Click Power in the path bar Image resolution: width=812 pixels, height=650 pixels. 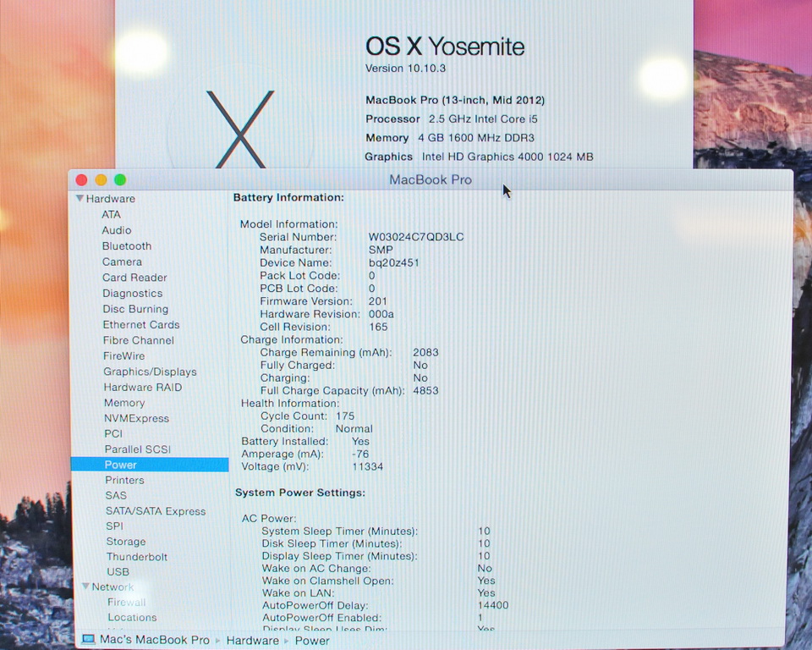(312, 641)
